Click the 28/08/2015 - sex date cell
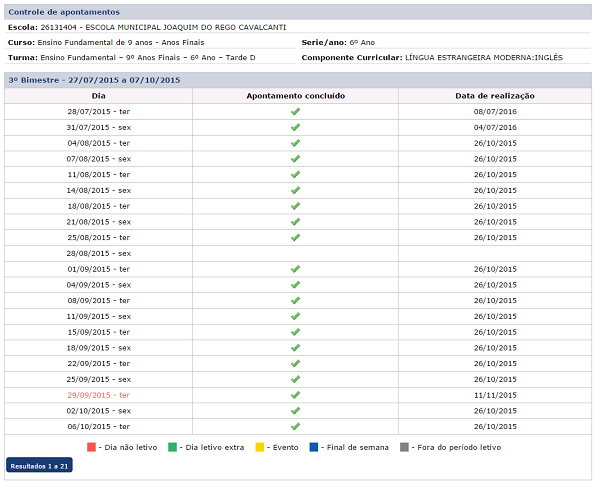This screenshot has width=600, height=496. pyautogui.click(x=98, y=254)
